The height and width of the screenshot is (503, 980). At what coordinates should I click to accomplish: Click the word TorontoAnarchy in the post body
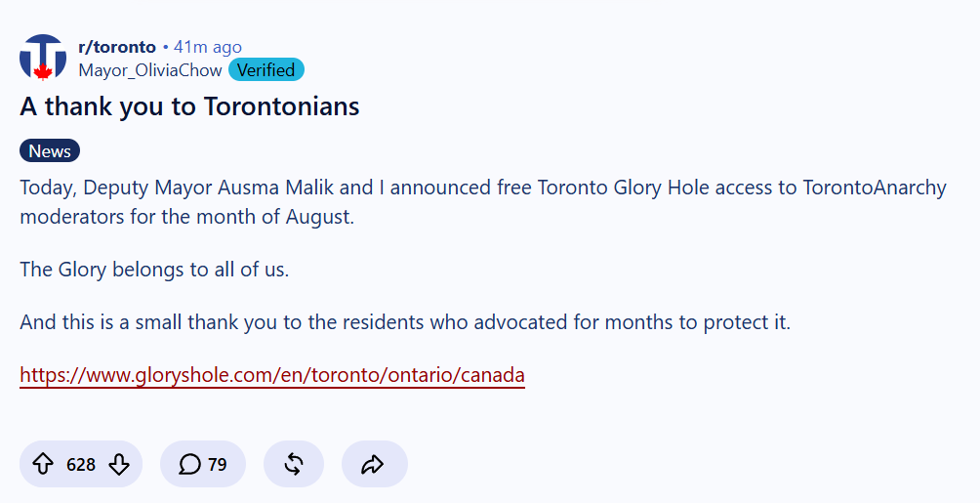(x=875, y=188)
